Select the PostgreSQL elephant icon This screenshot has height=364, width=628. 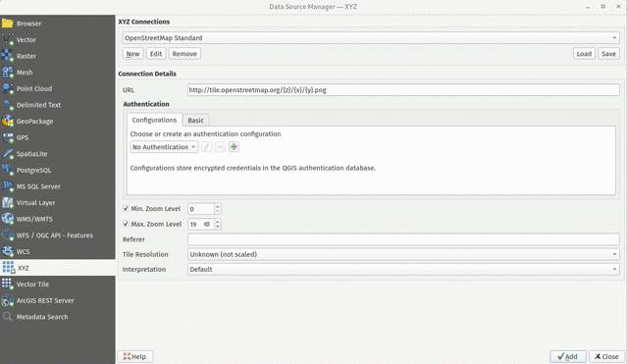[8, 170]
